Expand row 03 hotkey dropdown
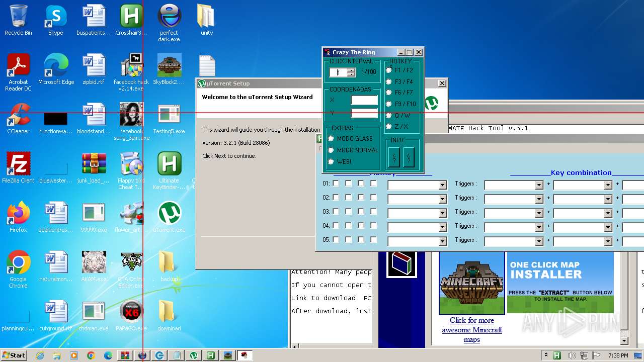Screen dimensions: 644x362 [x=442, y=213]
